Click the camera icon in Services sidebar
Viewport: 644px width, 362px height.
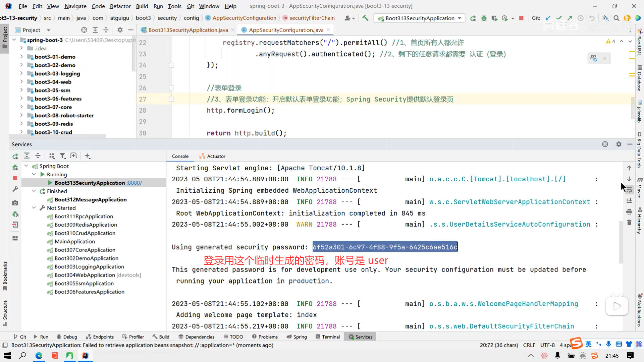tap(15, 203)
